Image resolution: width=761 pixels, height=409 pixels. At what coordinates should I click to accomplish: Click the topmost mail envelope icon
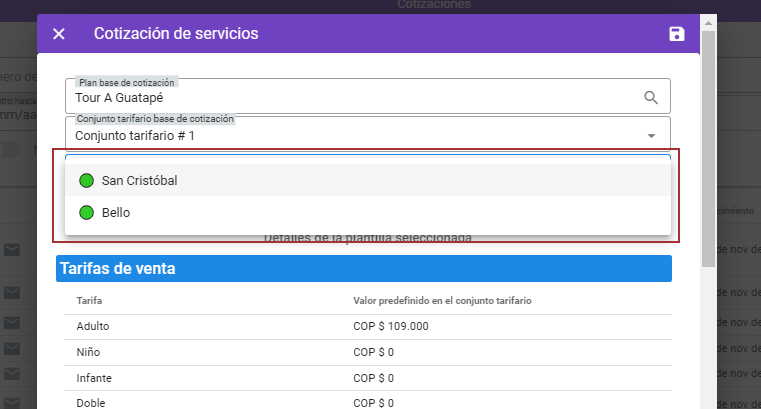coord(12,250)
